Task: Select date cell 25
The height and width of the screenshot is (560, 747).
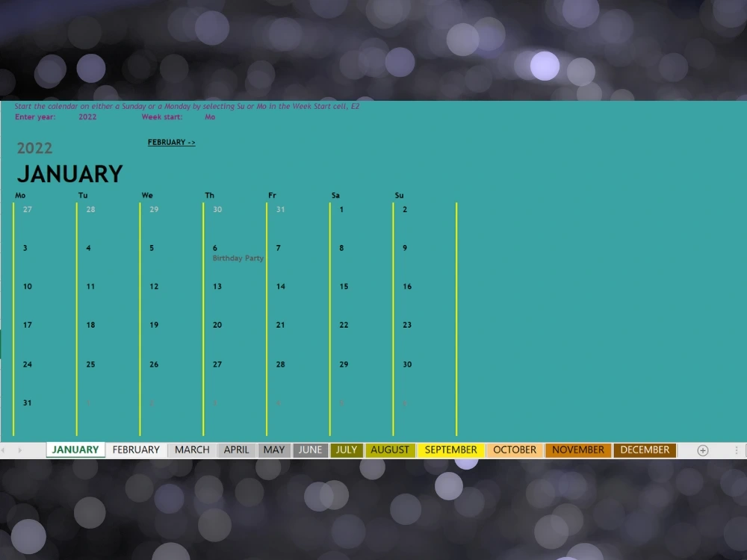Action: tap(90, 364)
